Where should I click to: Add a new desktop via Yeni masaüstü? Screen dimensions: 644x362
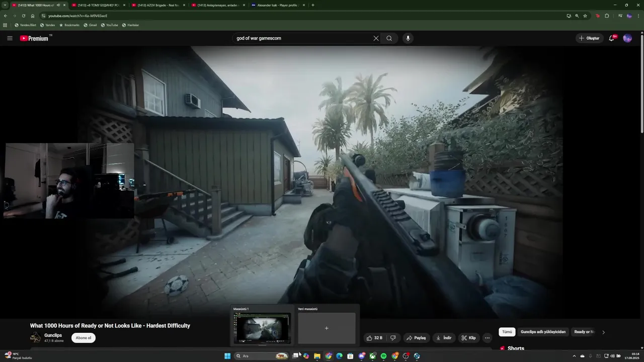point(327,328)
